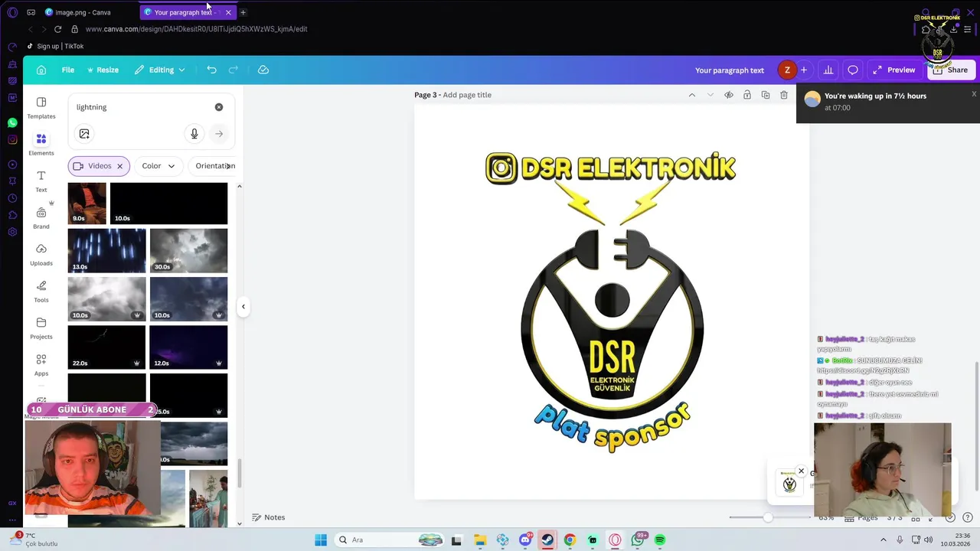980x551 pixels.
Task: Select the 9.0s video thumbnail
Action: pyautogui.click(x=87, y=203)
